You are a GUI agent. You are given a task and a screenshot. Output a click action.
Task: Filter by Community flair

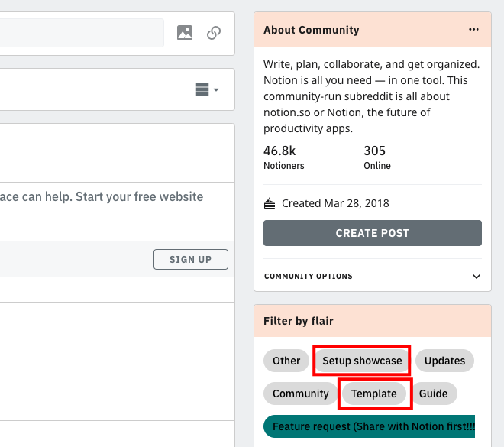(x=301, y=394)
